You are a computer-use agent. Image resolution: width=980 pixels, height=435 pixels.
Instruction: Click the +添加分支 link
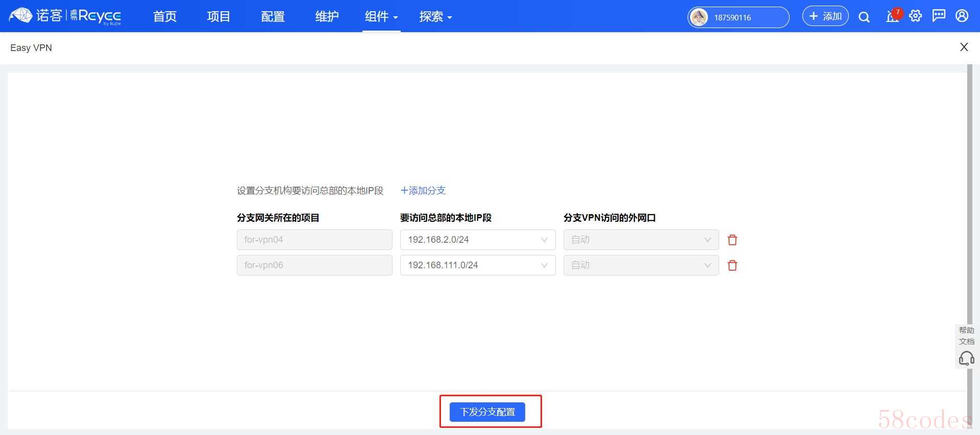pos(423,190)
